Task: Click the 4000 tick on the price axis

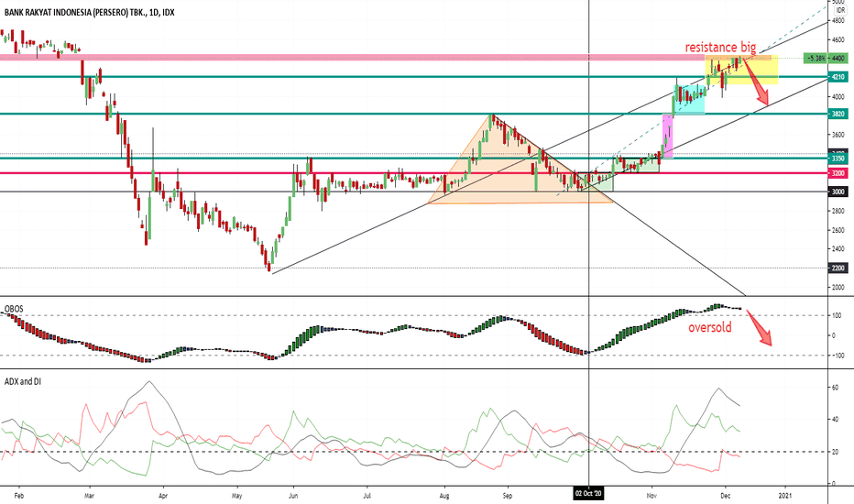Action: click(838, 97)
